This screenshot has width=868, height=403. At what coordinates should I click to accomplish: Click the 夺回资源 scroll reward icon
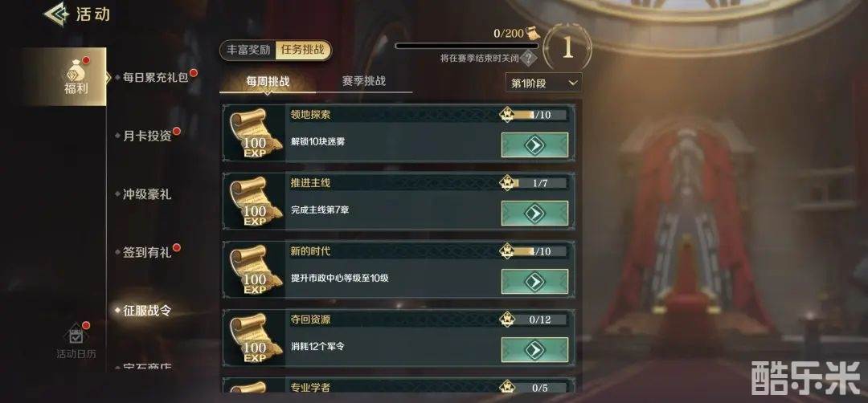(x=256, y=338)
